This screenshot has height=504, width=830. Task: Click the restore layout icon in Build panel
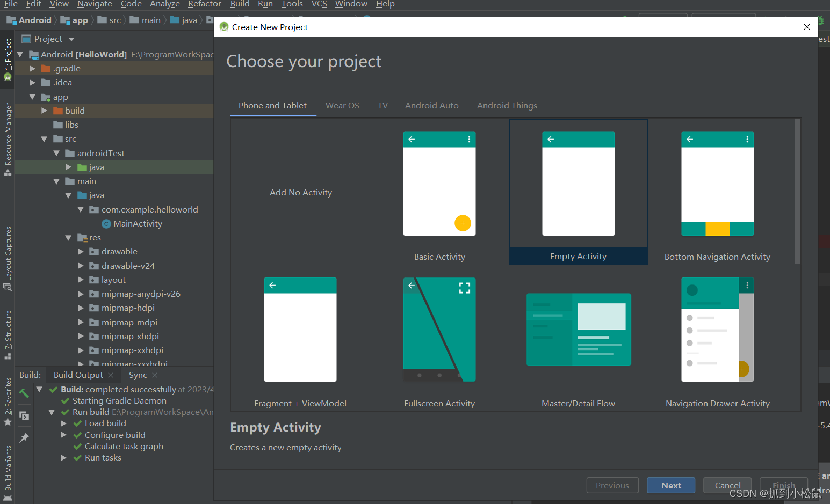[24, 415]
